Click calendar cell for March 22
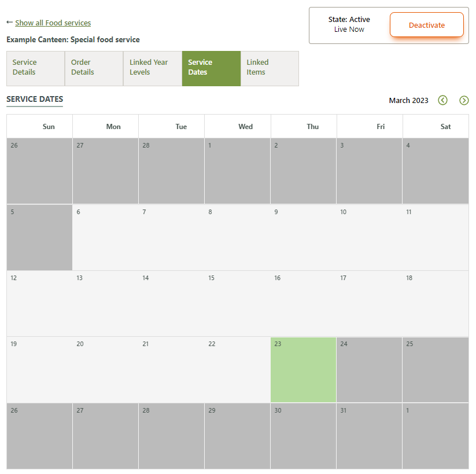The image size is (476, 474). 237,370
